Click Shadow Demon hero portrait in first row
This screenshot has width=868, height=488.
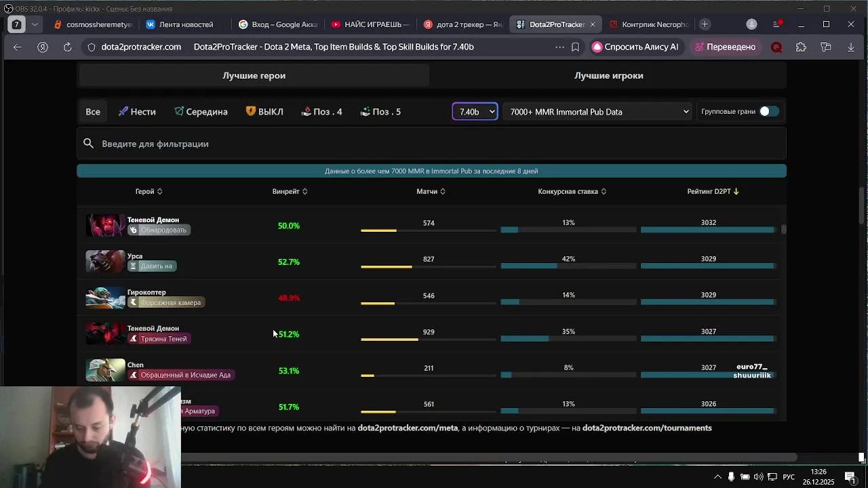click(105, 225)
